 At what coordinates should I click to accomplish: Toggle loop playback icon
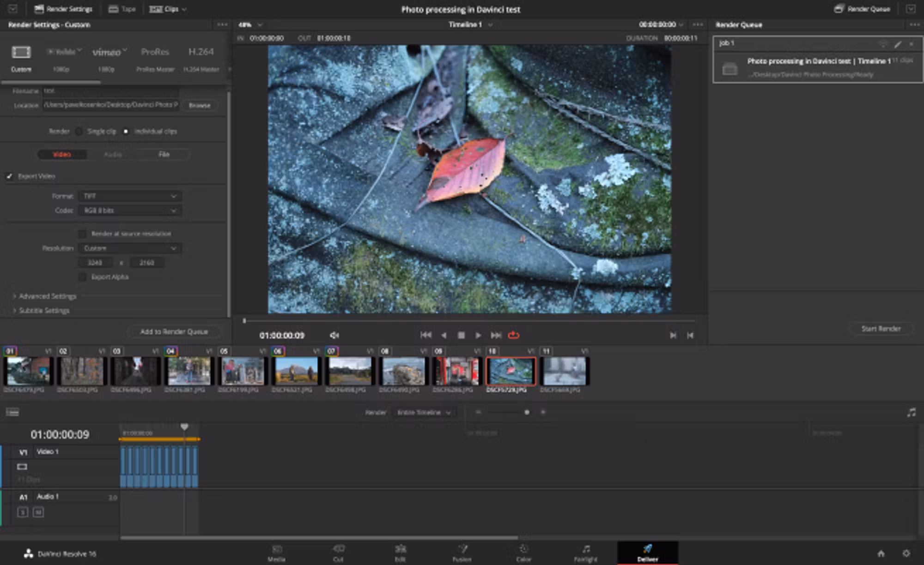pyautogui.click(x=514, y=335)
